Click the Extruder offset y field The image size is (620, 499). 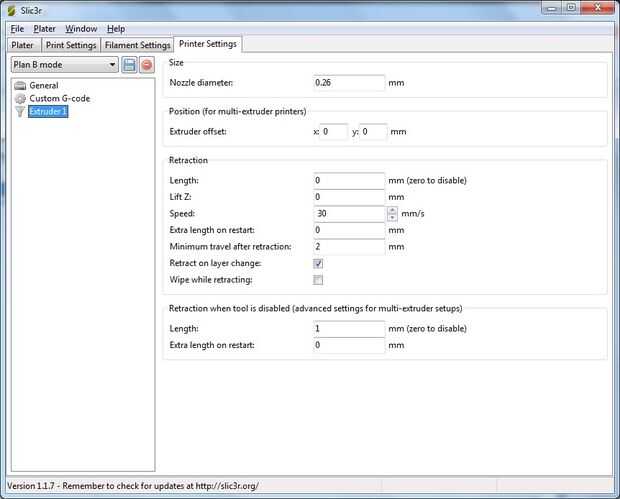373,132
